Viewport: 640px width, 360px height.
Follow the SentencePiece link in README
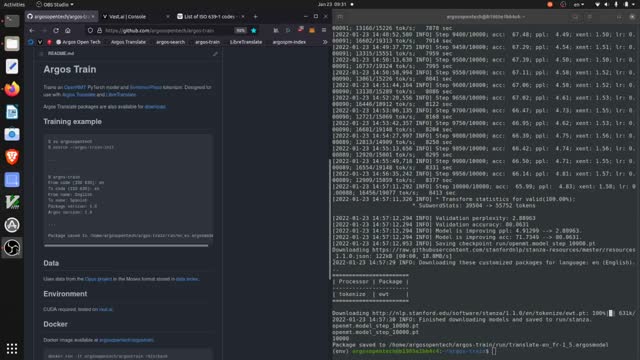pyautogui.click(x=146, y=87)
